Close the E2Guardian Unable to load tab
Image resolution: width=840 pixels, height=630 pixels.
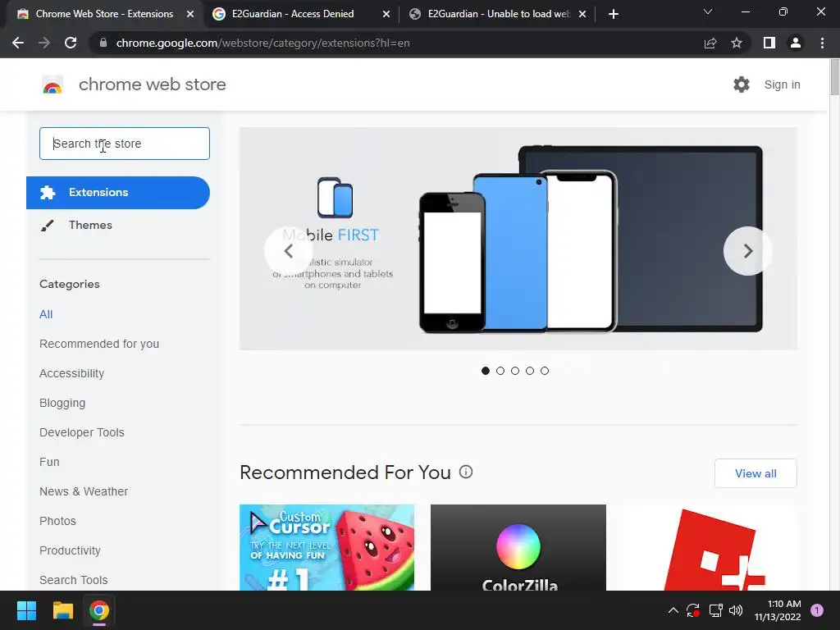click(x=582, y=14)
